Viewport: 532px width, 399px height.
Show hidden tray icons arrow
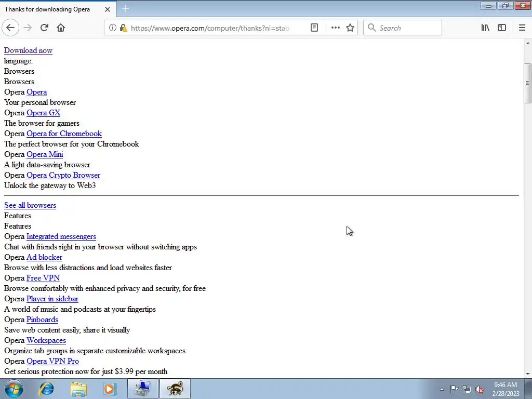[x=442, y=389]
